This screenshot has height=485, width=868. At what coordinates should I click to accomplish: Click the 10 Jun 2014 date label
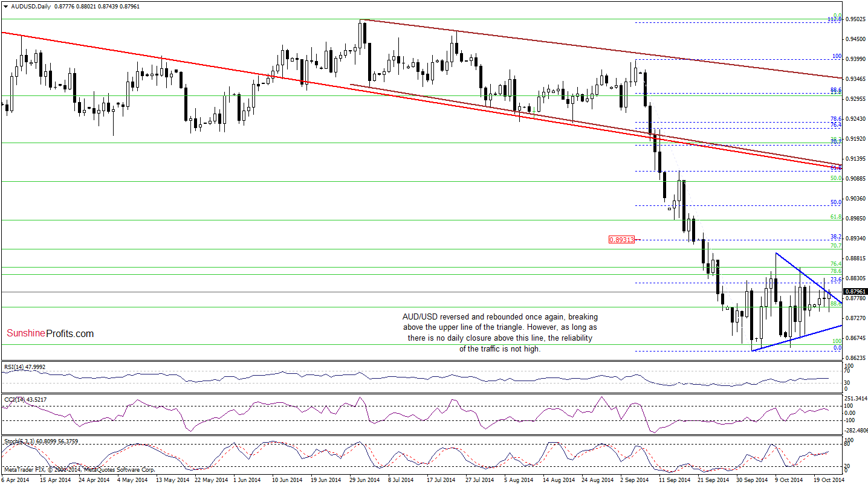[288, 480]
